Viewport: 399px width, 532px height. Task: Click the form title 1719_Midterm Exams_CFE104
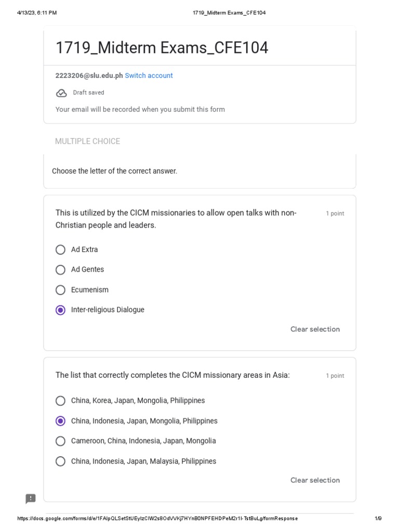(162, 48)
